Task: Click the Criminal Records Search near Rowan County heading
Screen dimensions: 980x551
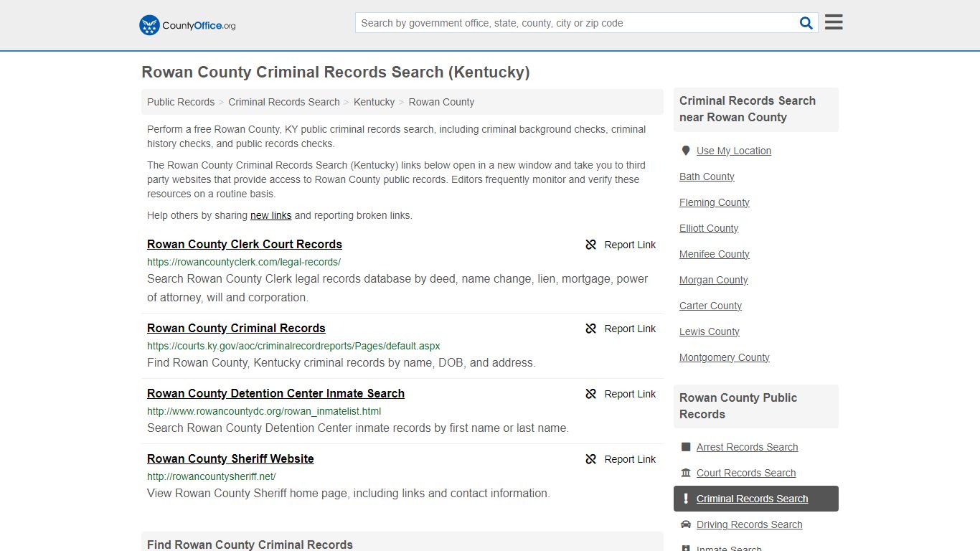Action: [748, 109]
